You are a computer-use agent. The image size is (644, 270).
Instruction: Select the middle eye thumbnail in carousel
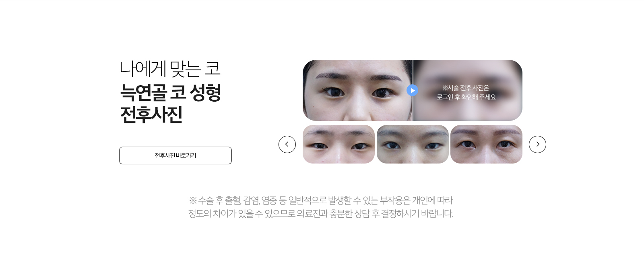coord(413,144)
